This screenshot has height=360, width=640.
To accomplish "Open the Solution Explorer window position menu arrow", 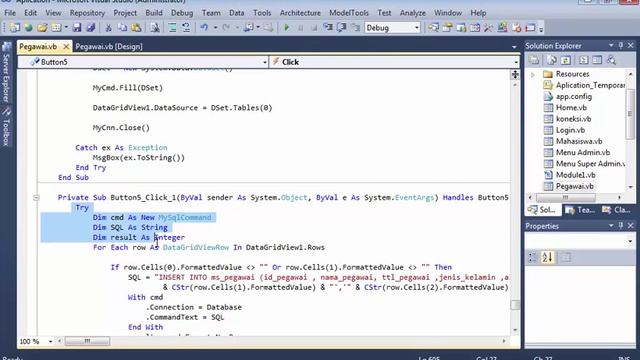I will coord(611,45).
